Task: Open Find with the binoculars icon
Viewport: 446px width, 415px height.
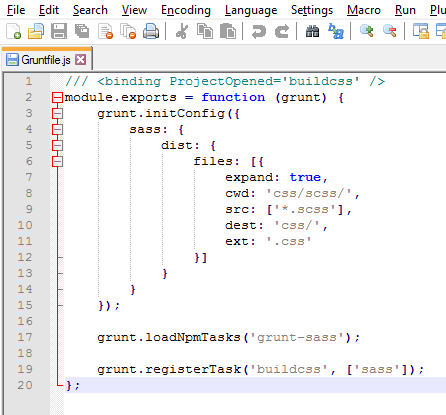Action: (x=312, y=31)
